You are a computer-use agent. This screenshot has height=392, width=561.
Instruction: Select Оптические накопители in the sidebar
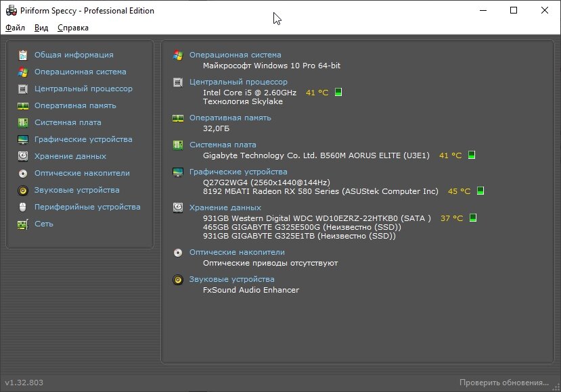(x=82, y=173)
